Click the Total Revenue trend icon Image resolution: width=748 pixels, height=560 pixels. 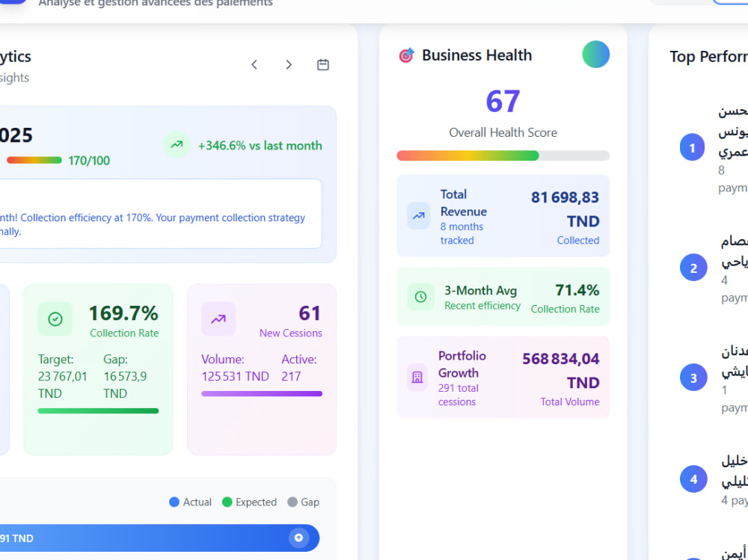coord(418,216)
